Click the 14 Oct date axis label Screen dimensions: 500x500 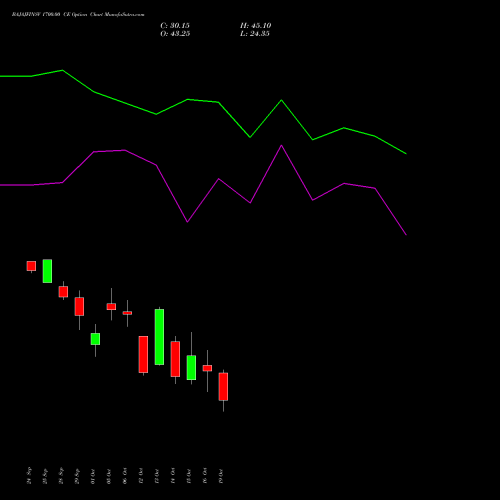173,476
